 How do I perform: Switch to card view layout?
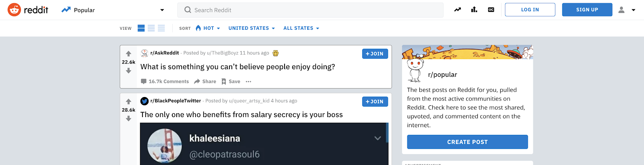(x=141, y=28)
